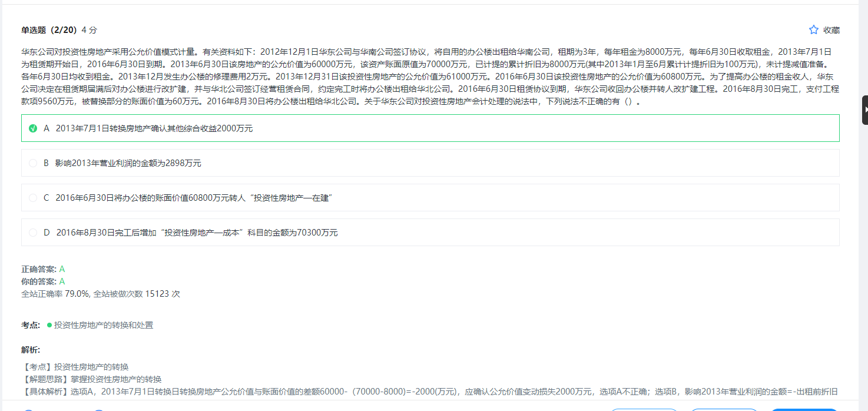Select the radio circle for option B
Screen dimensions: 868x411
pos(33,163)
